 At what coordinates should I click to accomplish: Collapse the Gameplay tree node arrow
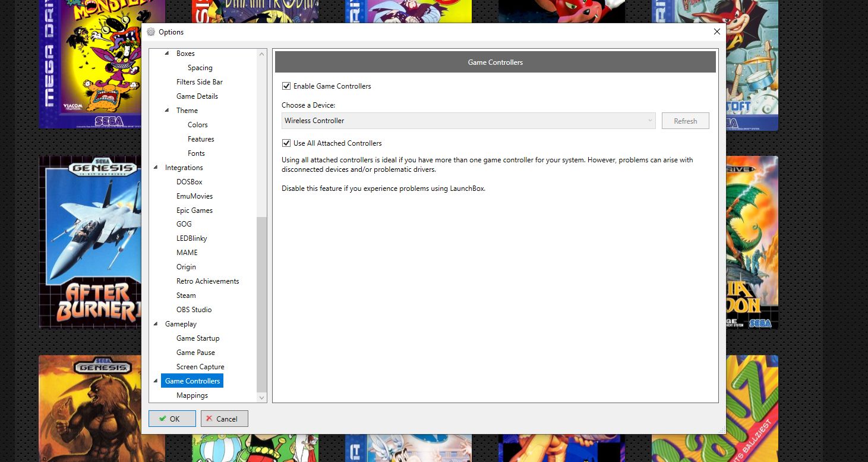click(156, 324)
